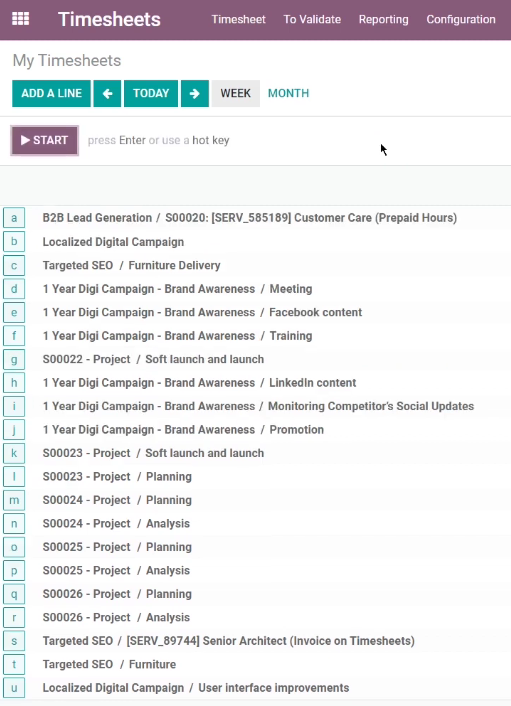This screenshot has width=511, height=706.
Task: Switch to WEEK view
Action: coord(235,93)
